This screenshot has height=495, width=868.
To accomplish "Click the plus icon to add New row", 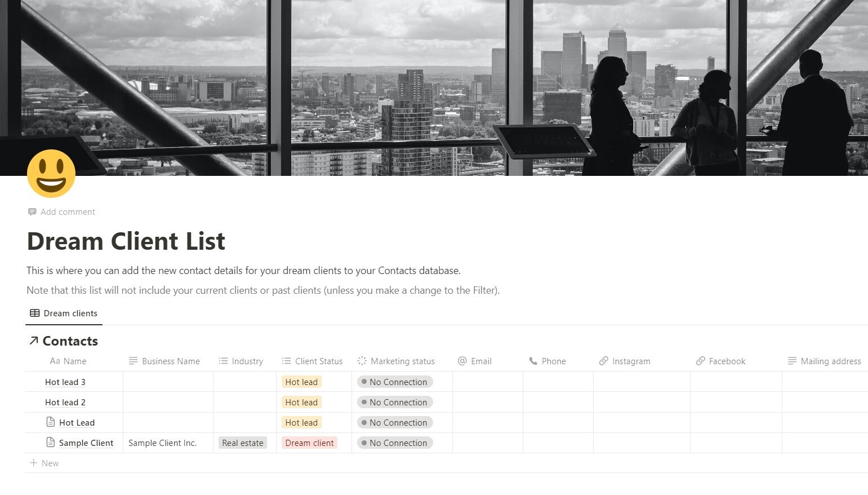I will (x=34, y=463).
